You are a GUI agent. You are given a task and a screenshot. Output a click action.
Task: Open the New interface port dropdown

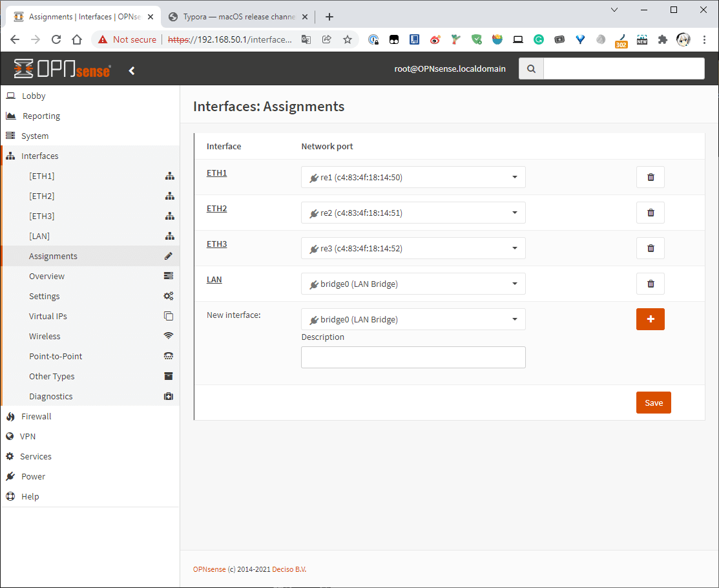click(x=413, y=319)
